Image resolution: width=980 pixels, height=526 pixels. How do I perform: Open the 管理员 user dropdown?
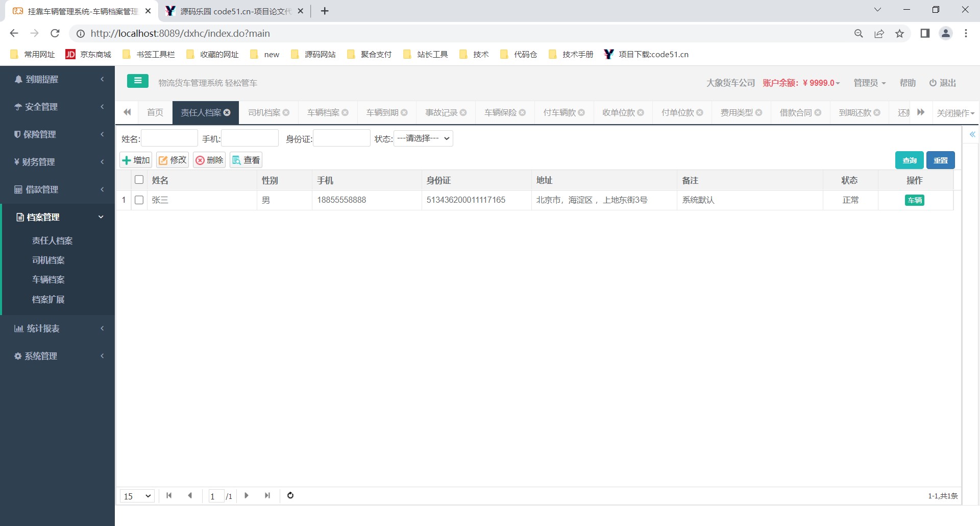(870, 83)
